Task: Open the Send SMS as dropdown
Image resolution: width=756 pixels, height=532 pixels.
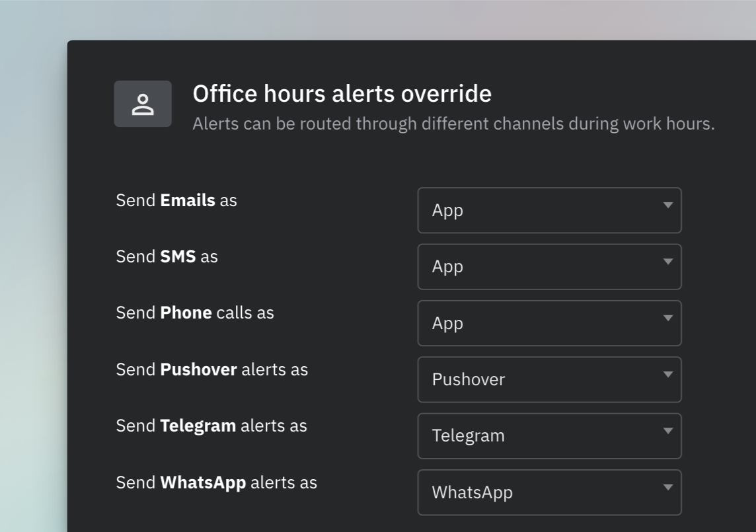Action: point(548,266)
